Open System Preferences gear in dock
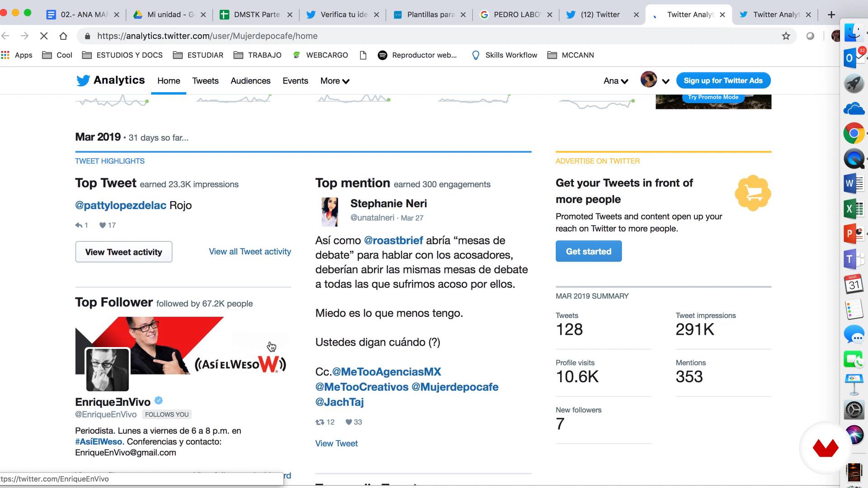 click(854, 410)
